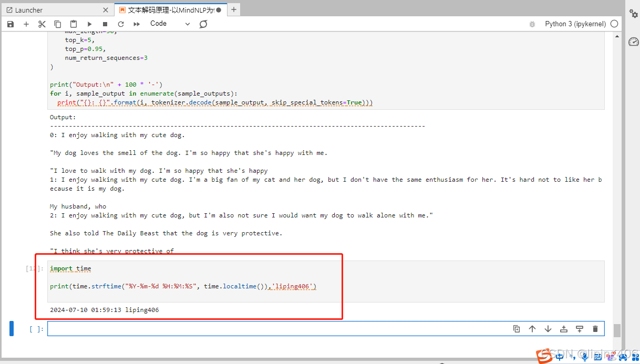Restart the kernel with the circular arrow icon
Image resolution: width=640 pixels, height=364 pixels.
pos(121,24)
